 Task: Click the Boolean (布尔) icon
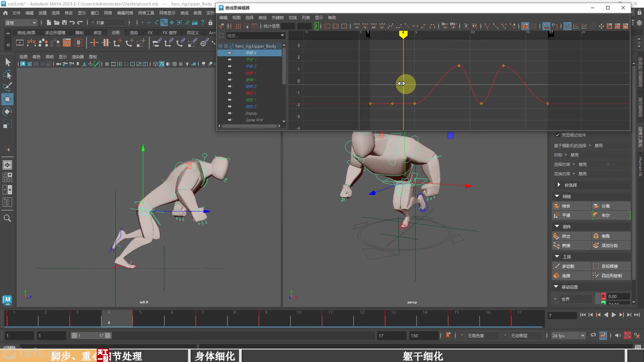point(596,215)
